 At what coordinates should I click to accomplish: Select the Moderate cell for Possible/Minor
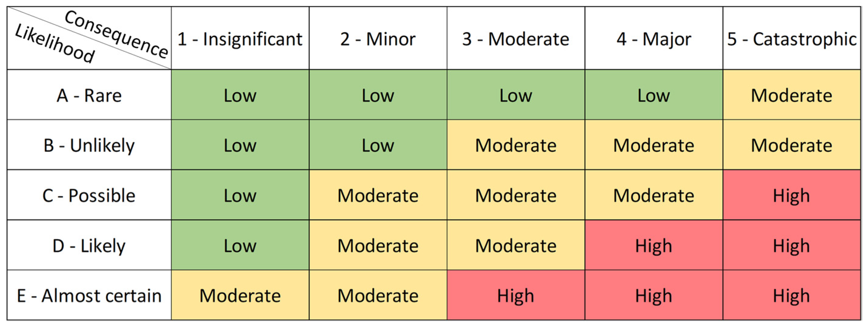coord(378,196)
